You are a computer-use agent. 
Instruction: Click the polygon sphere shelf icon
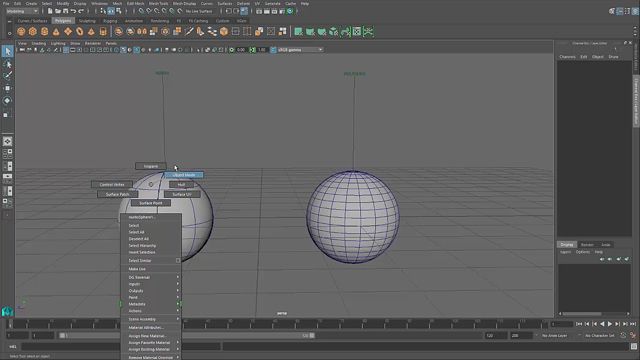tap(21, 31)
